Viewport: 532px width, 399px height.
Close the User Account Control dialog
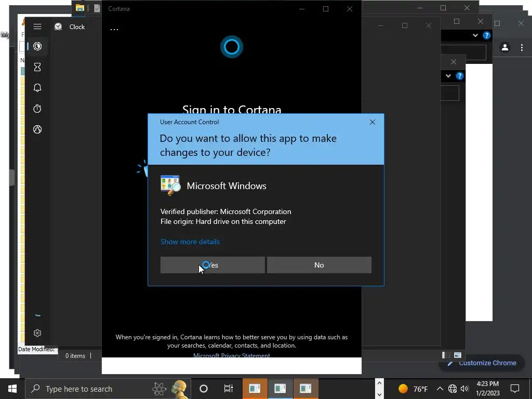point(372,122)
